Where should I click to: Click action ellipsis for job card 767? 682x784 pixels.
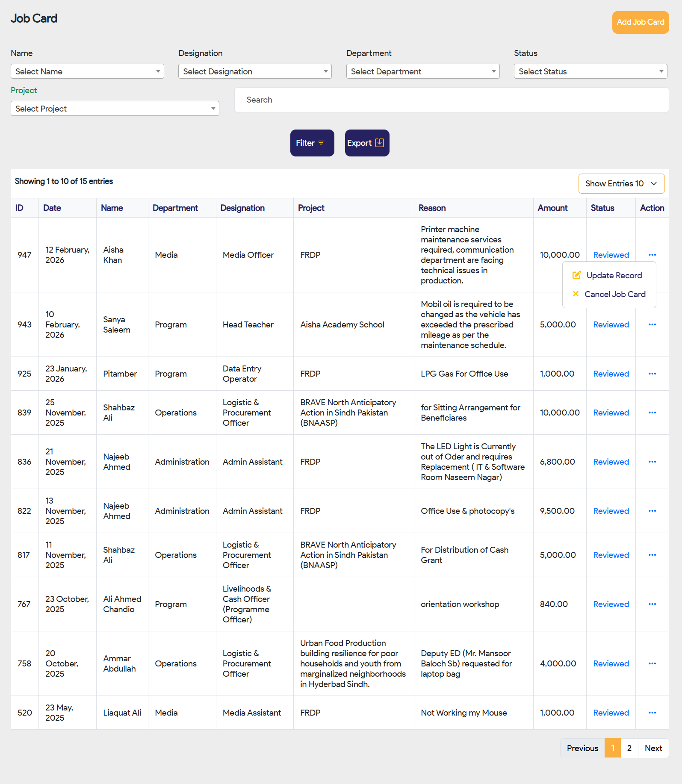coord(652,604)
